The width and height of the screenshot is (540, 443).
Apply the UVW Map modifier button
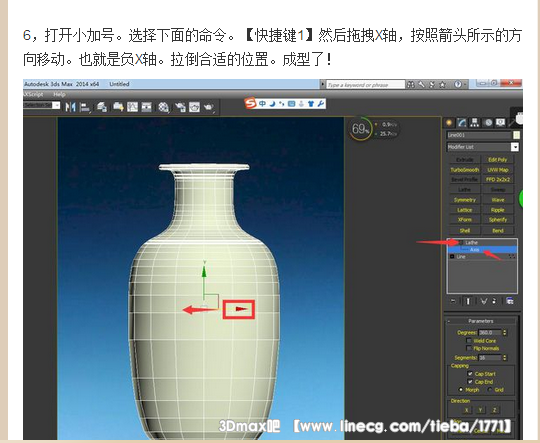click(498, 170)
